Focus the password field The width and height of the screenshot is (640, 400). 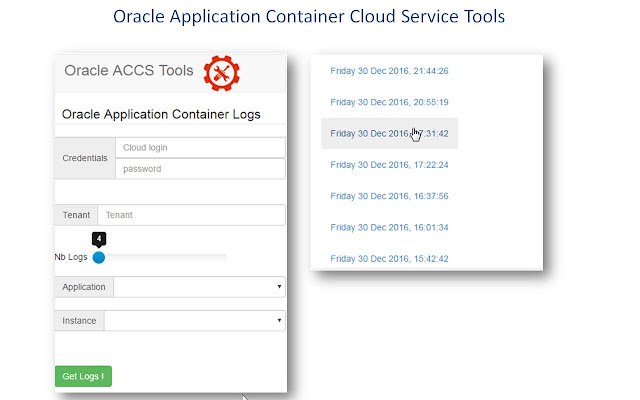tap(200, 169)
